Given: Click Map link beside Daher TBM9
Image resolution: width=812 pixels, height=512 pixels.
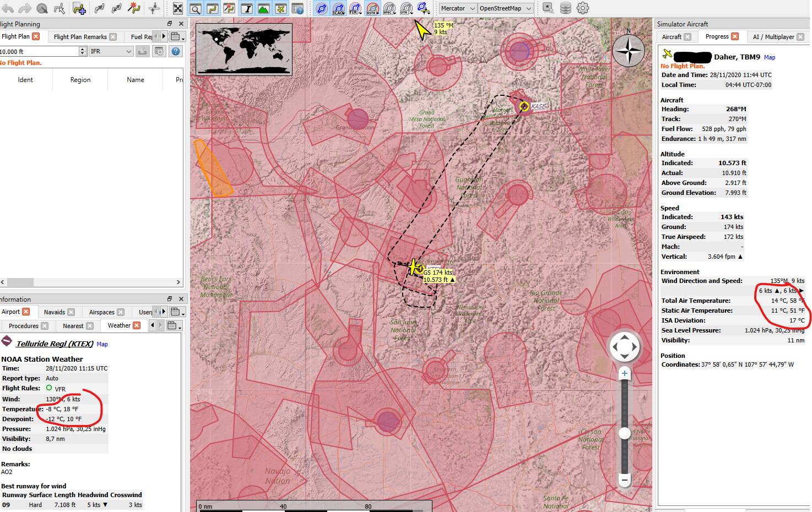Looking at the screenshot, I should coord(769,57).
